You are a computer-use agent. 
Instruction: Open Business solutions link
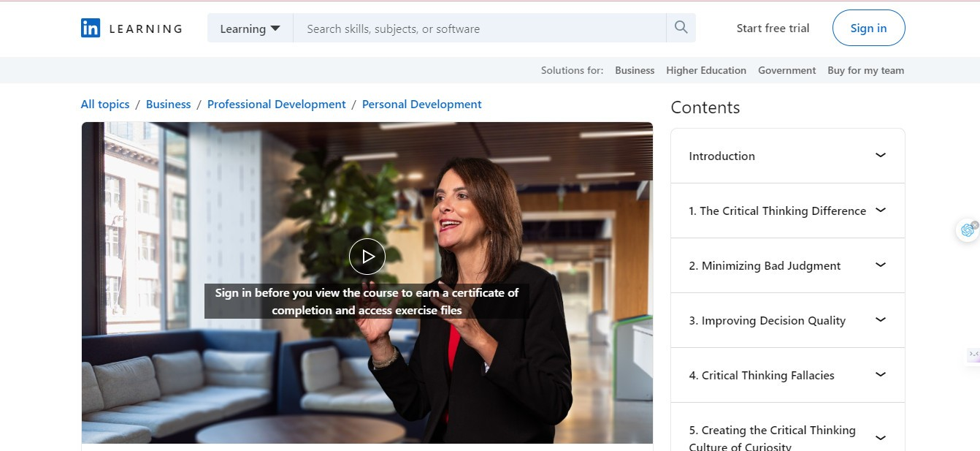[635, 70]
